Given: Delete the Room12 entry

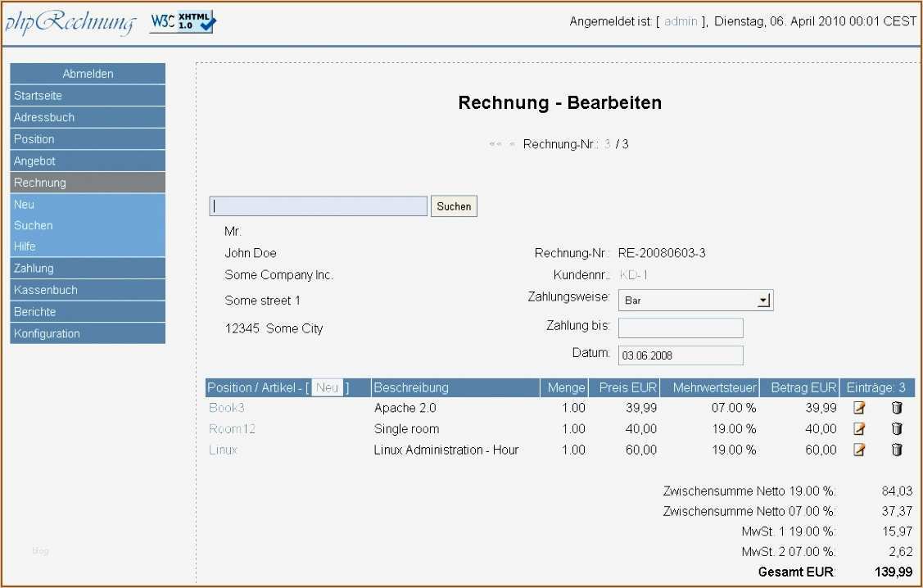Looking at the screenshot, I should click(x=896, y=428).
